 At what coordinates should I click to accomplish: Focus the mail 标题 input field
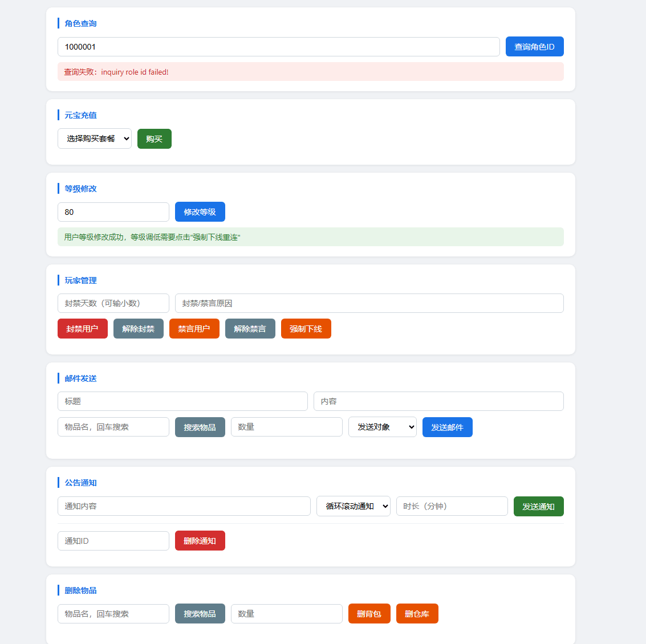[182, 401]
